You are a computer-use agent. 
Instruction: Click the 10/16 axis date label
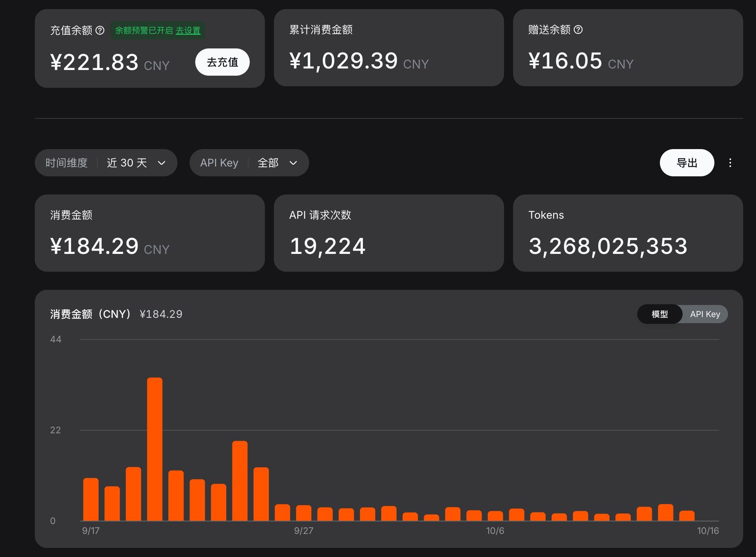coord(708,531)
